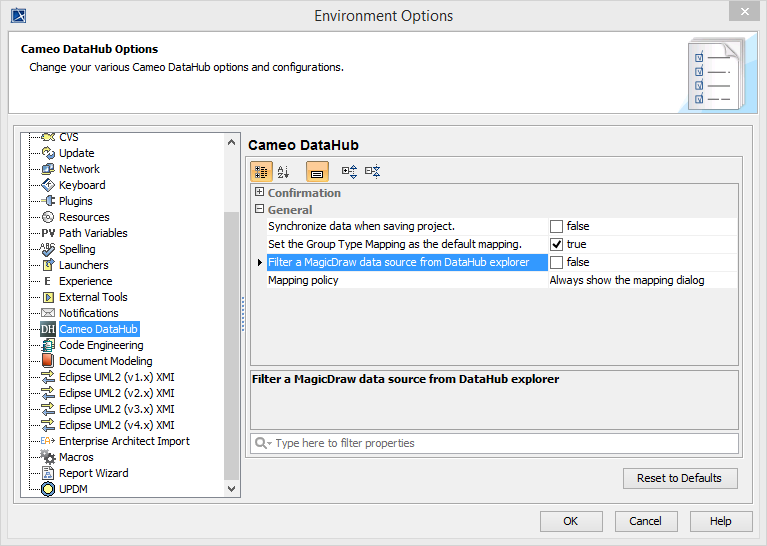Click the expand all properties icon
Viewport: 767px width, 546px height.
[x=349, y=172]
